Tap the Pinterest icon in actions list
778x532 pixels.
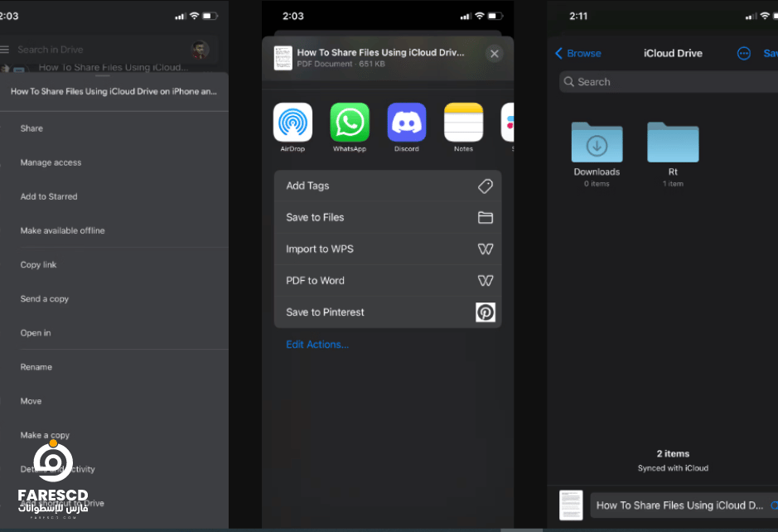tap(486, 312)
